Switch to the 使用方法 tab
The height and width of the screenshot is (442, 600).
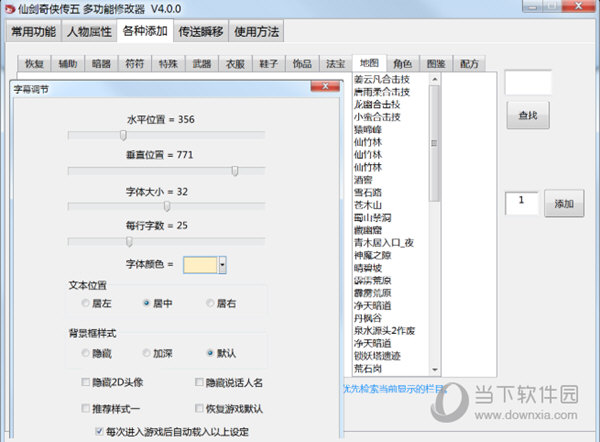click(x=256, y=31)
